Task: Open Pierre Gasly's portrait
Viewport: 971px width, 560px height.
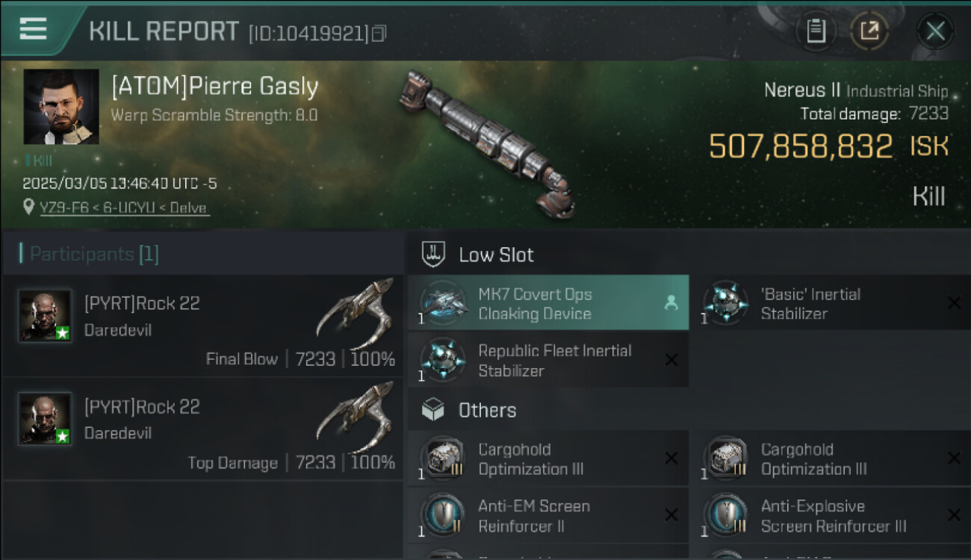Action: (61, 107)
